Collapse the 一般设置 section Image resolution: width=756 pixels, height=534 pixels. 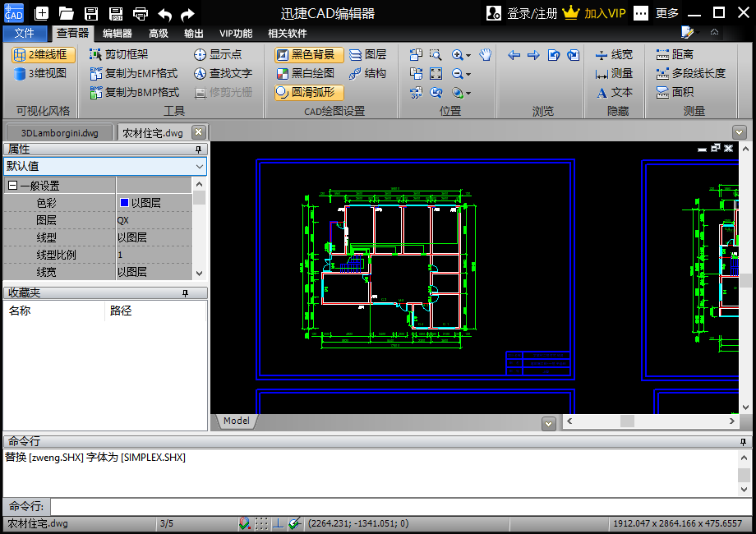pyautogui.click(x=13, y=186)
